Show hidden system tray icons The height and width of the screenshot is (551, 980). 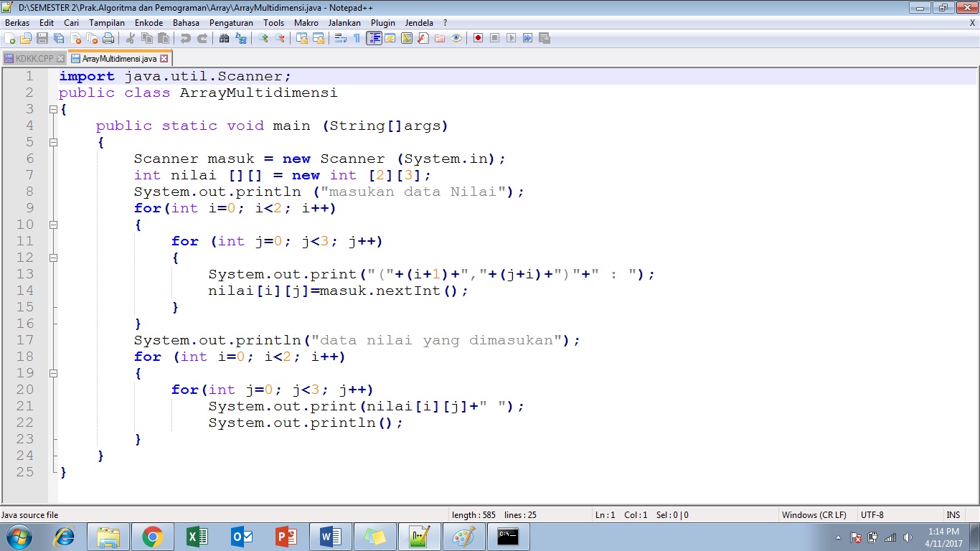click(x=838, y=537)
